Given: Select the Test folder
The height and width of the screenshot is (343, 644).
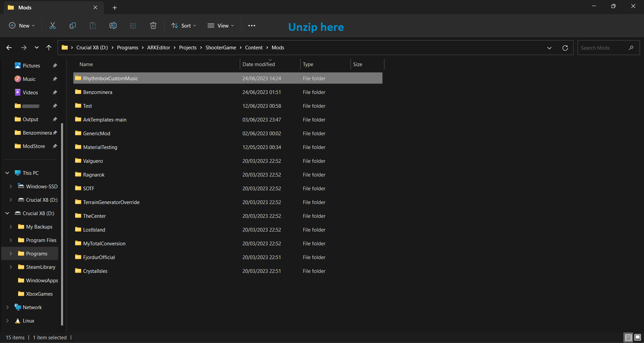Looking at the screenshot, I should coord(228,106).
